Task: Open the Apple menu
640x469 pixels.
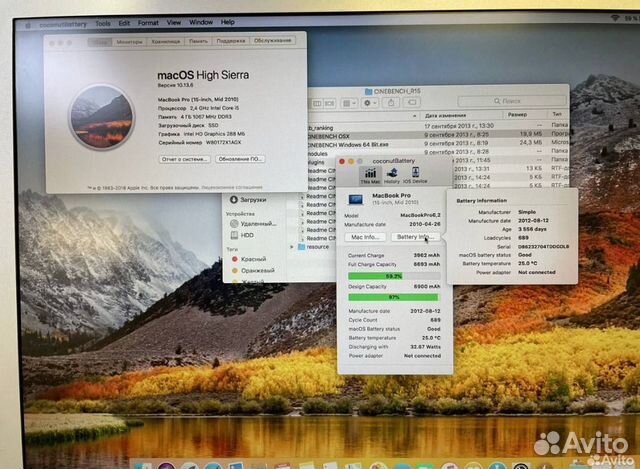Action: pyautogui.click(x=28, y=25)
